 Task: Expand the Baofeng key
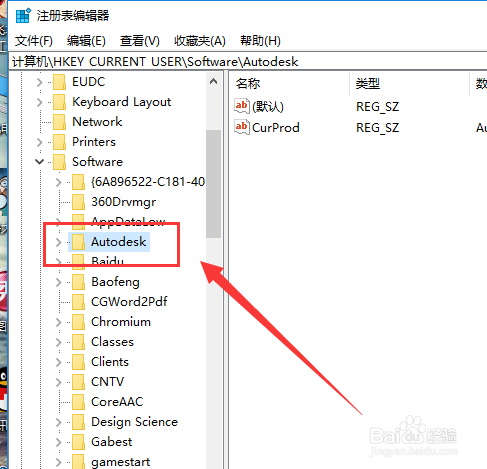pos(59,282)
